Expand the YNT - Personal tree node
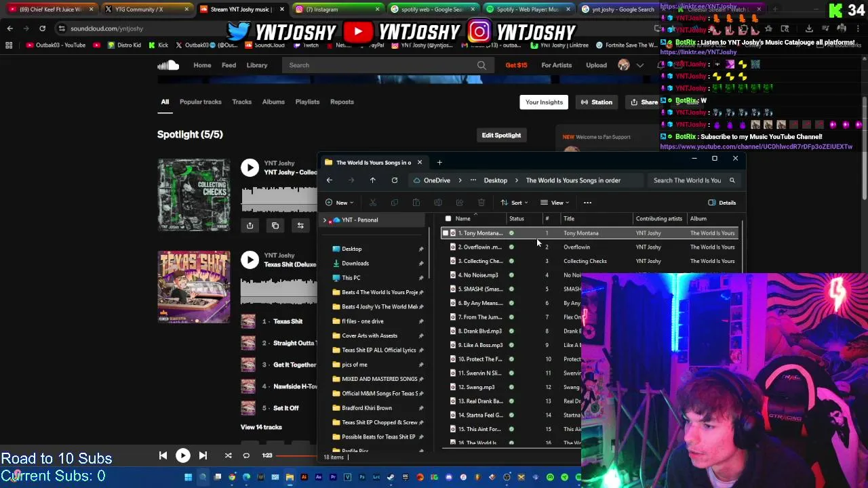 [325, 220]
